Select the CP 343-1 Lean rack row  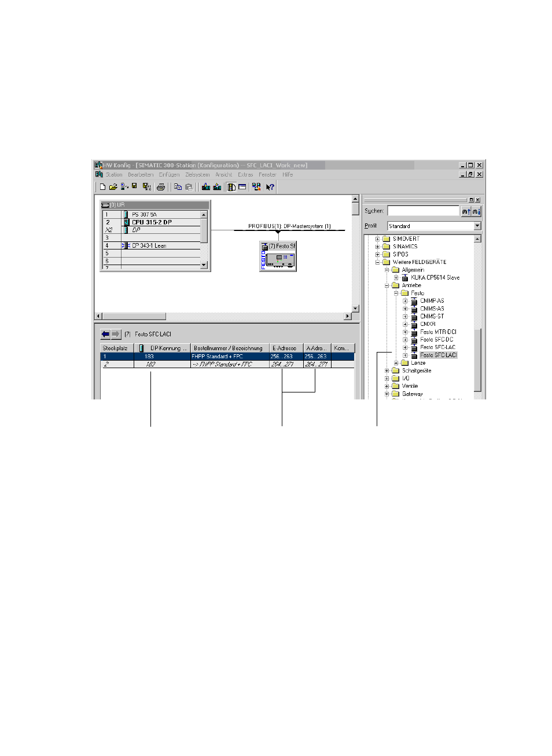click(x=152, y=246)
